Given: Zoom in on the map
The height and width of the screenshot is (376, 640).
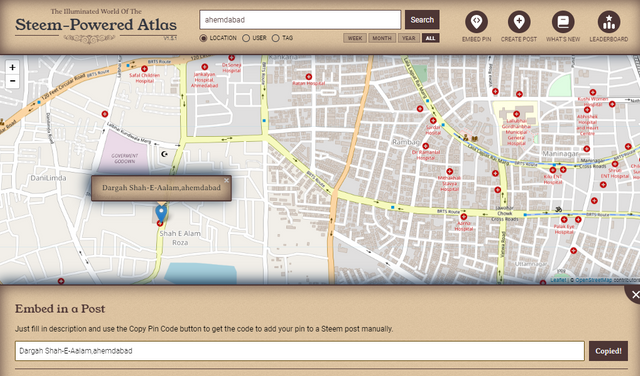Looking at the screenshot, I should (12, 68).
